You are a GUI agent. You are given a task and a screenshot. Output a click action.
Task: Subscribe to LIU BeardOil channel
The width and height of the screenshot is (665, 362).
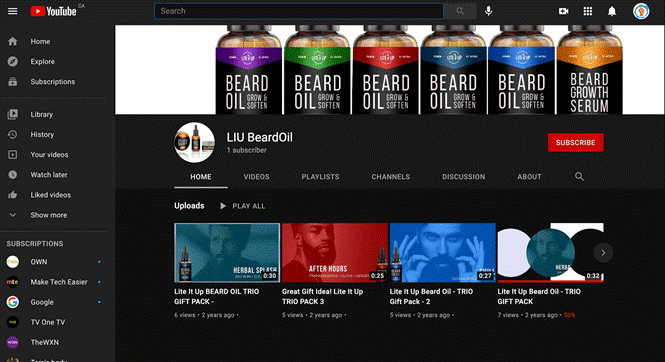[x=576, y=142]
